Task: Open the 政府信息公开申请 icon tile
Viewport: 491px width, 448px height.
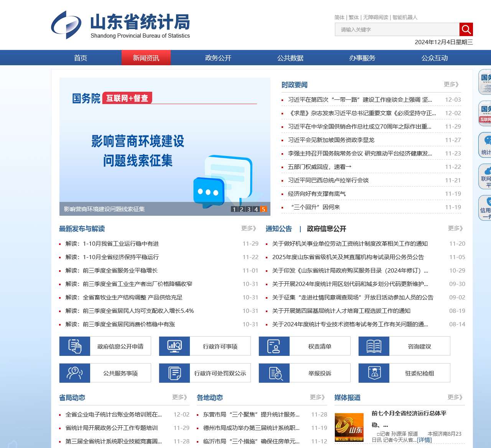Action: click(105, 346)
